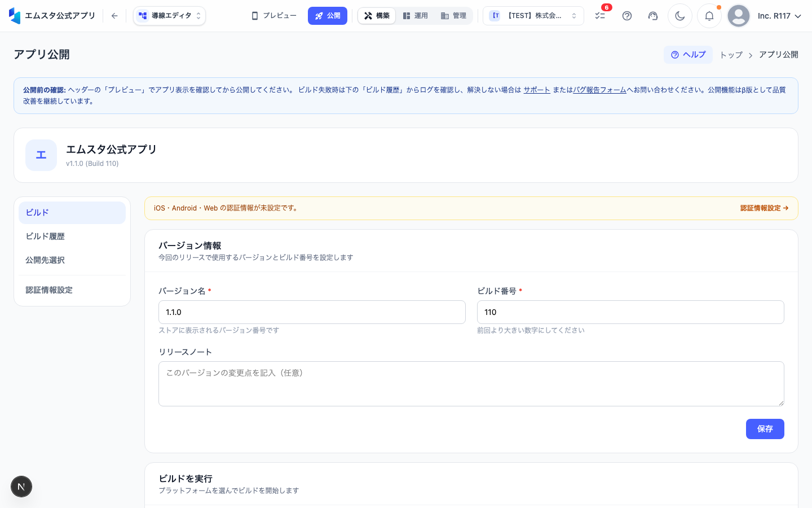812x508 pixels.
Task: Switch to the 構築 mode tab
Action: click(x=377, y=16)
